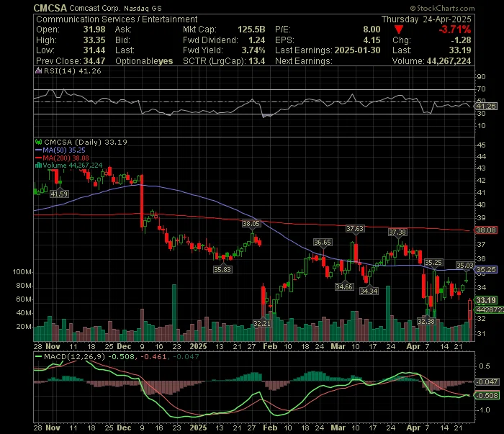Click the Chg value -1.28

(x=461, y=40)
